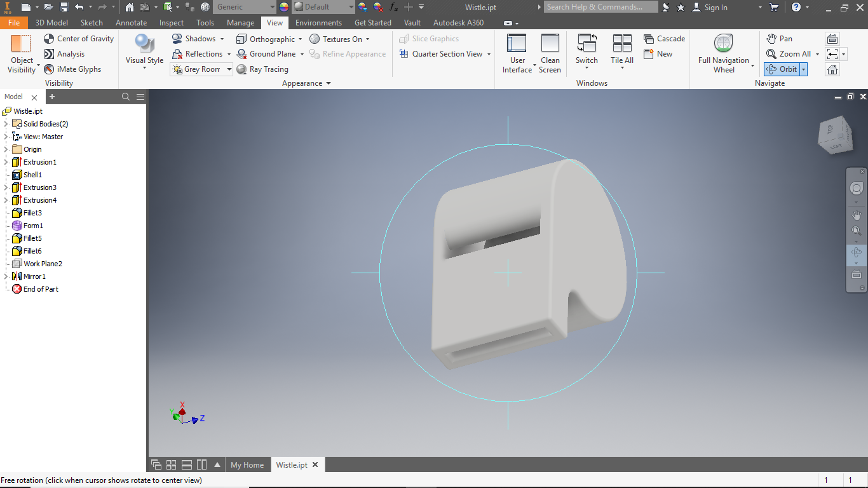Click the Ray Tracing icon

[x=241, y=69]
